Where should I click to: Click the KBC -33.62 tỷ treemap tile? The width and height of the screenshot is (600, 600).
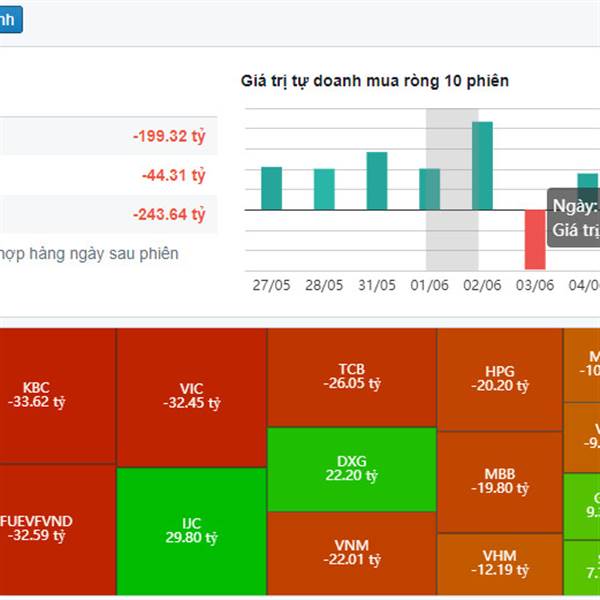coord(57,396)
